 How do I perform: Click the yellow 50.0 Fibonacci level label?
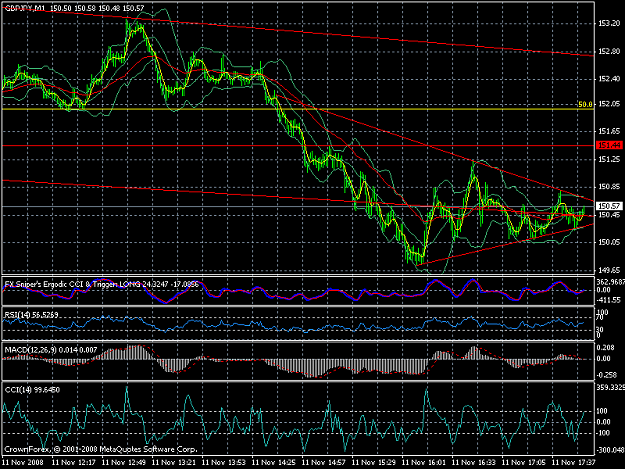coord(585,105)
